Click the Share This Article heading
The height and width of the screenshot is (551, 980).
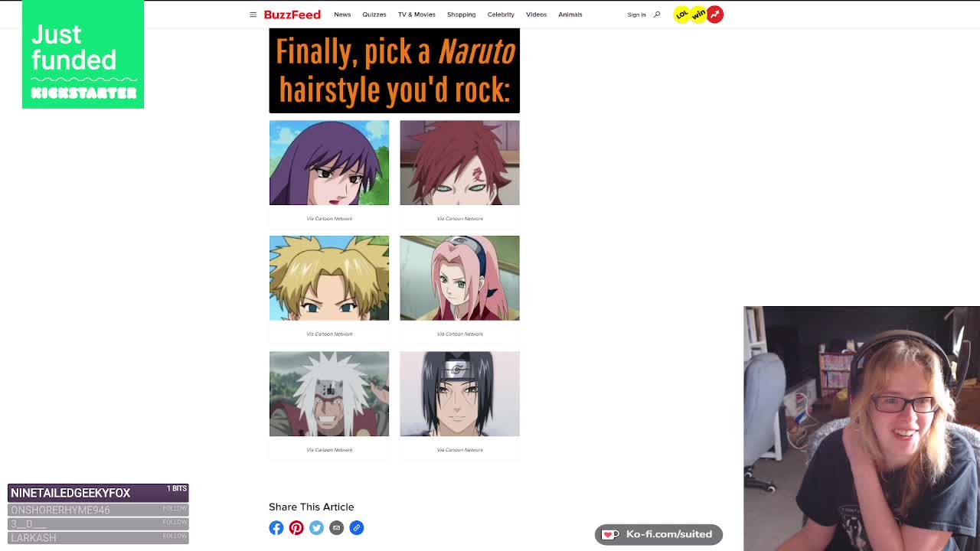coord(312,507)
